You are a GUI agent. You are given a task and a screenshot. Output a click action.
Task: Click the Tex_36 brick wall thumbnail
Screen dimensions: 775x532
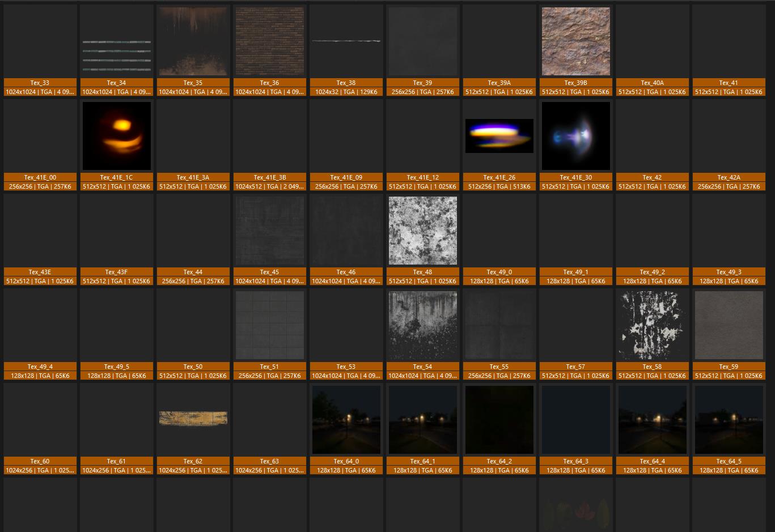pyautogui.click(x=269, y=41)
